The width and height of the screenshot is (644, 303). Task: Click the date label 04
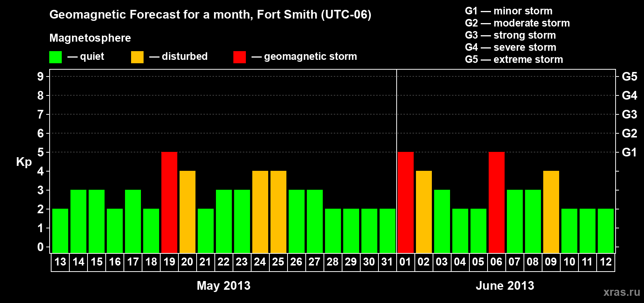click(x=460, y=262)
